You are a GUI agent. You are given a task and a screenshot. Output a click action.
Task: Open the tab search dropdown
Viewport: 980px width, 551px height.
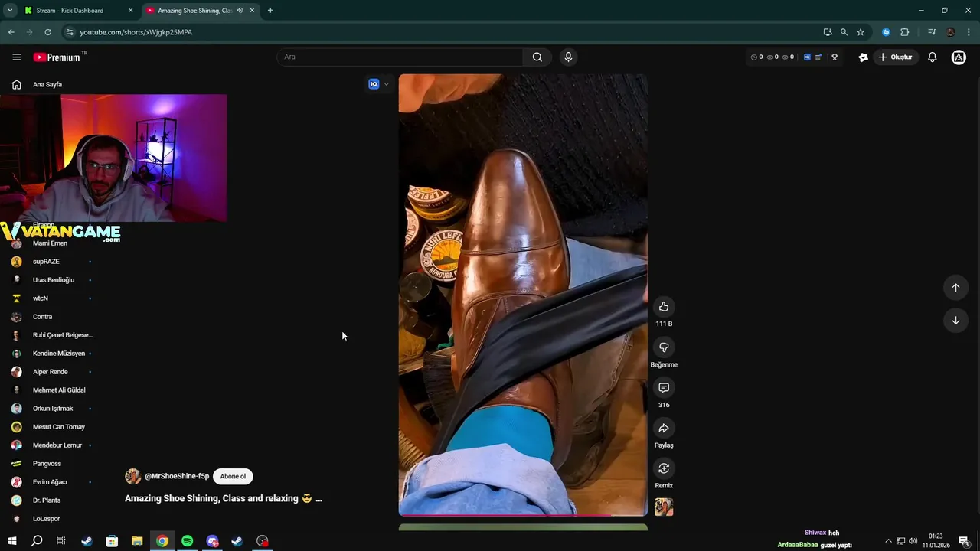coord(10,11)
